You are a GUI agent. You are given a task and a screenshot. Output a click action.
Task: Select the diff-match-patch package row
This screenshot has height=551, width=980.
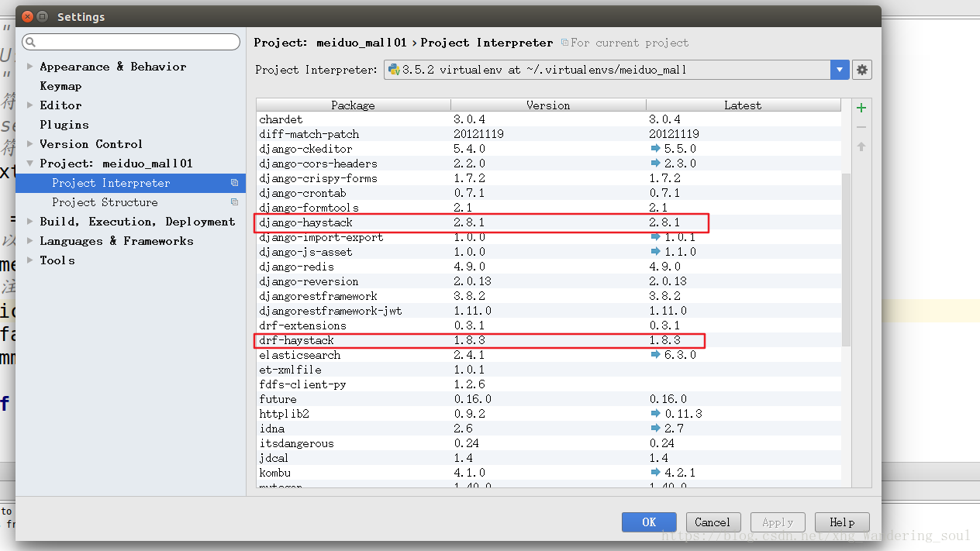coord(549,134)
